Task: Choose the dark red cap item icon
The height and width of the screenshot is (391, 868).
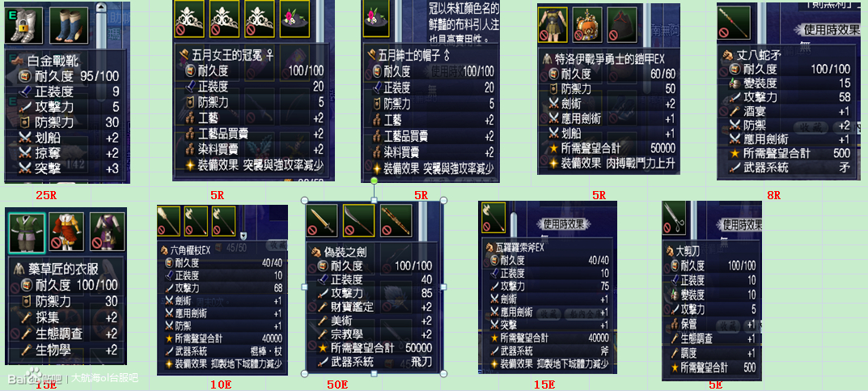Action: click(x=622, y=25)
